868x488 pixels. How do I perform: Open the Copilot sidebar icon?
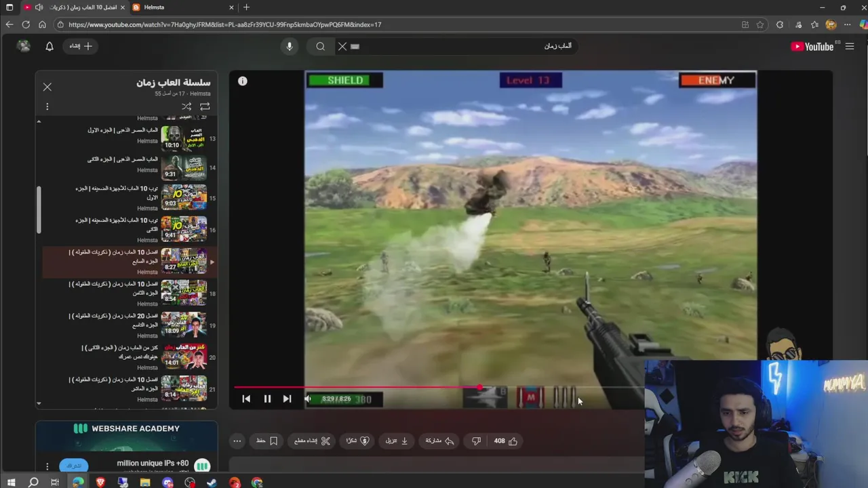click(x=863, y=24)
